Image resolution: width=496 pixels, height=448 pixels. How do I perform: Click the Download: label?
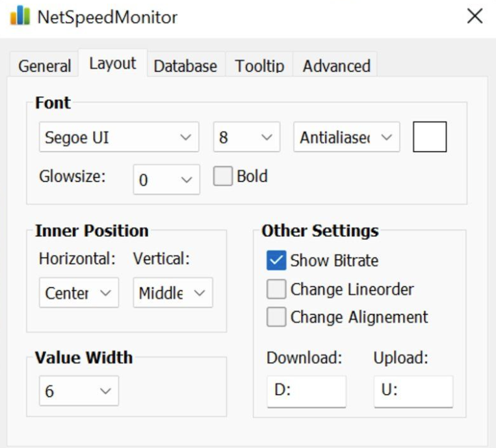304,358
